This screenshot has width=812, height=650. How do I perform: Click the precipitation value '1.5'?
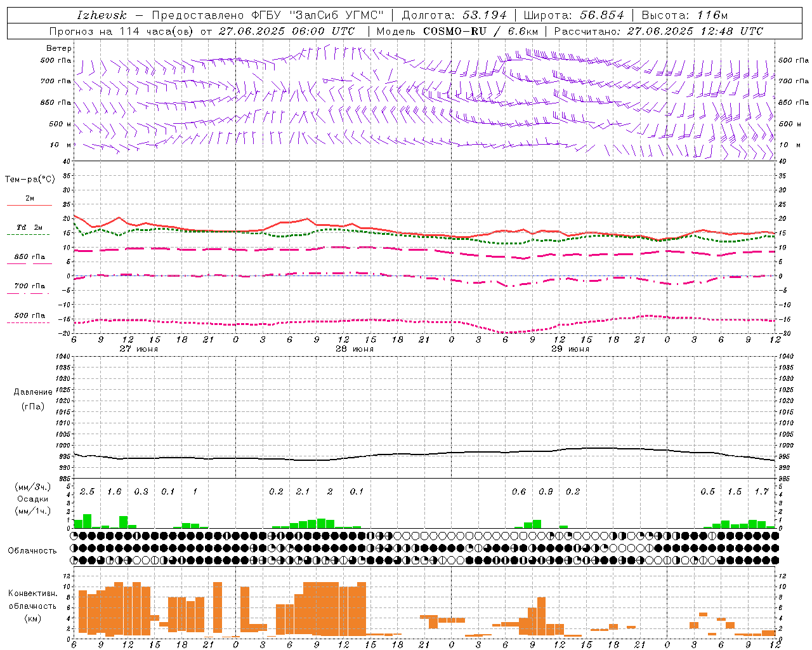coord(735,492)
